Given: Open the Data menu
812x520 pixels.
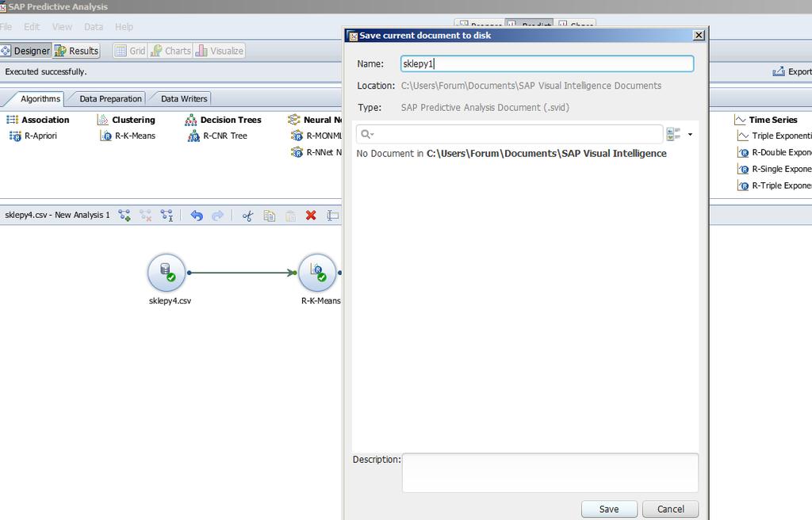Looking at the screenshot, I should (94, 27).
